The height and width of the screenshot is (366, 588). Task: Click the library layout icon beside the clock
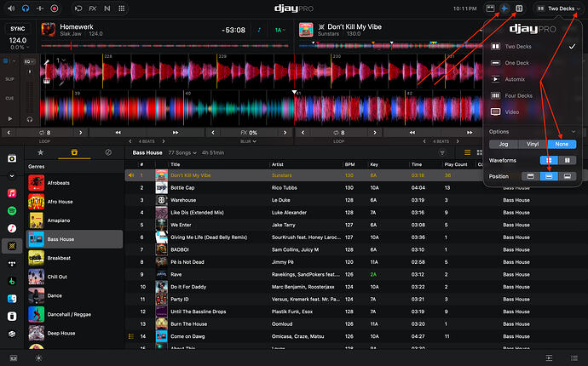coord(490,9)
